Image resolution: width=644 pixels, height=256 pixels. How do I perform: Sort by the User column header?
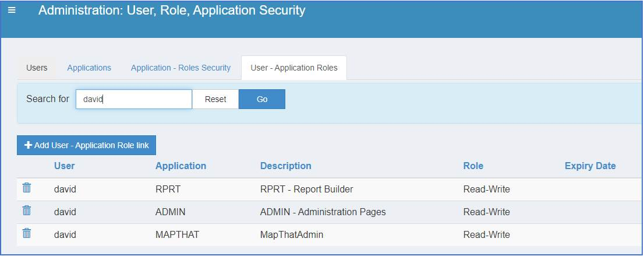coord(65,166)
